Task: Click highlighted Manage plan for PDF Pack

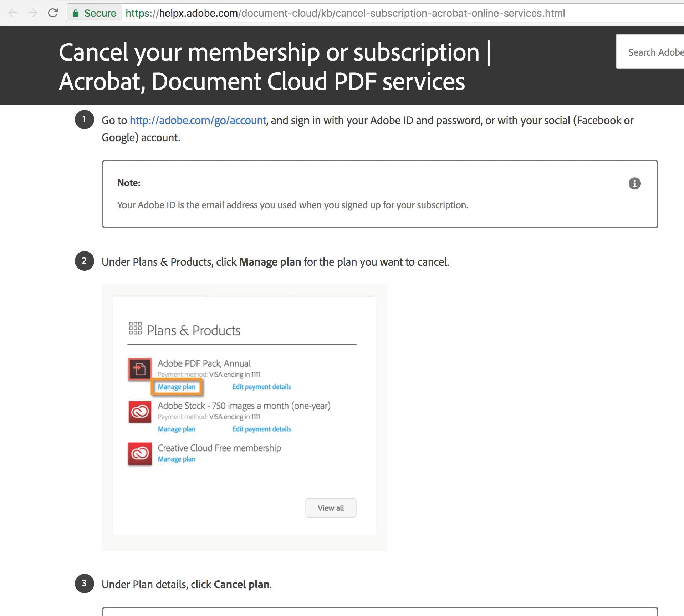Action: [177, 387]
